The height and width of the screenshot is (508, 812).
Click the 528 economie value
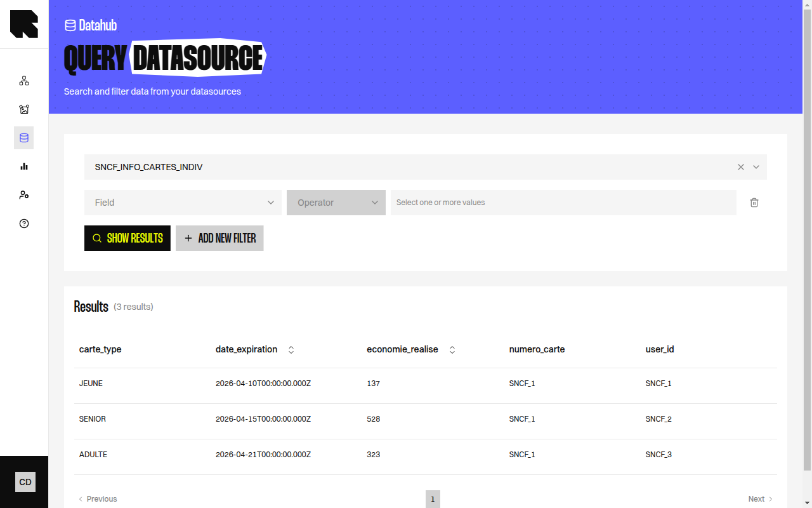pyautogui.click(x=374, y=419)
